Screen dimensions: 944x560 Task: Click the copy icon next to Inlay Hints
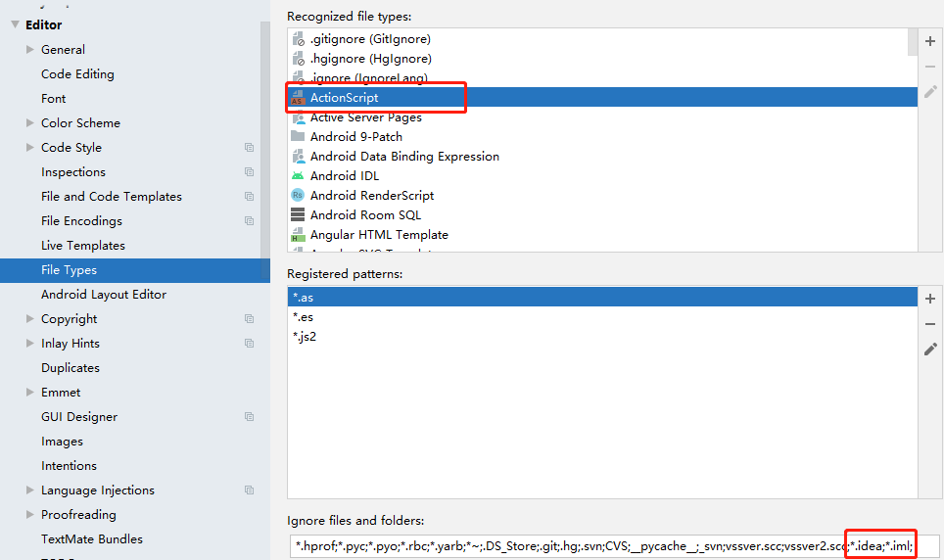(250, 344)
